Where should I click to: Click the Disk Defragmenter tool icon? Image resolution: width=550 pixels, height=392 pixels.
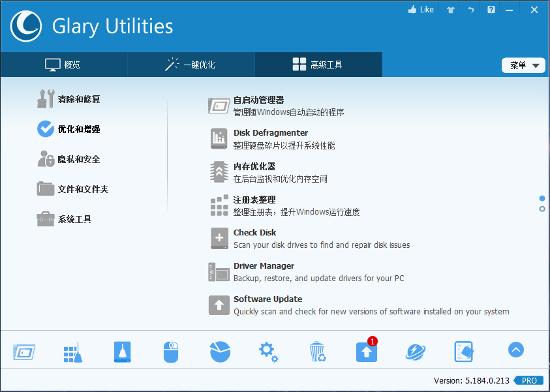pyautogui.click(x=219, y=138)
